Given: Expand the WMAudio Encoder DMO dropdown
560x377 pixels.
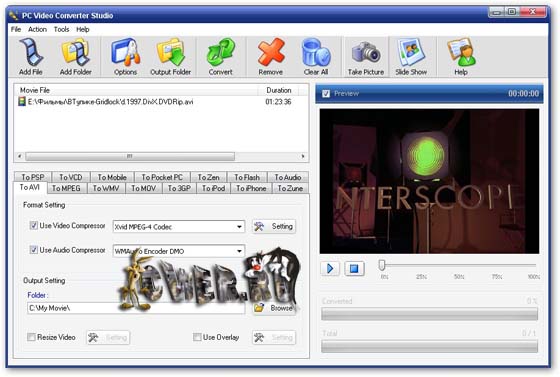Looking at the screenshot, I should pyautogui.click(x=239, y=251).
